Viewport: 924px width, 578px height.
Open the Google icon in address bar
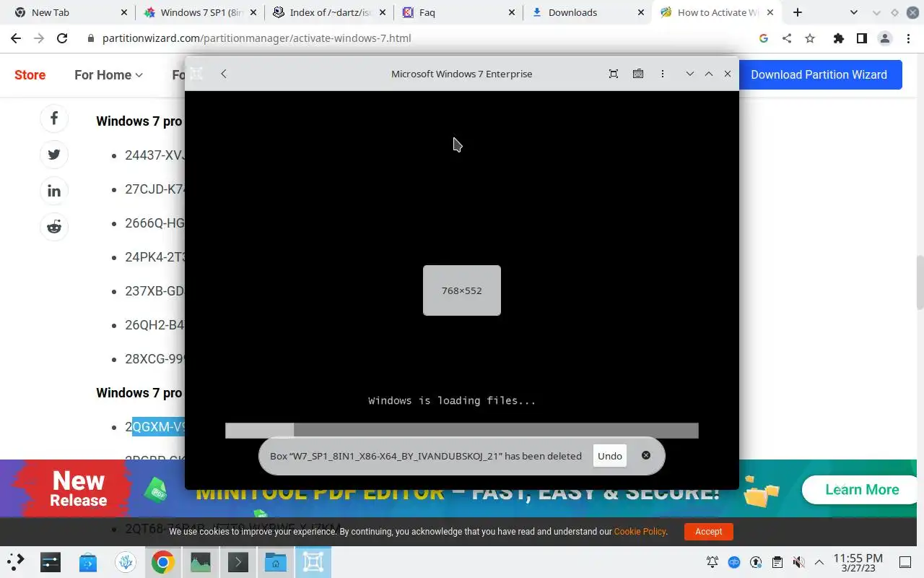pos(764,38)
